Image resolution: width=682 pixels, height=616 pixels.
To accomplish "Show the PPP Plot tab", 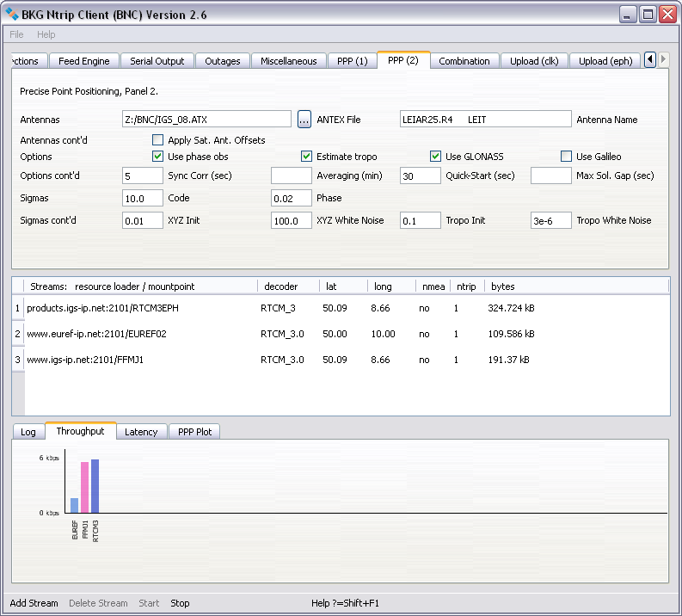I will (194, 432).
